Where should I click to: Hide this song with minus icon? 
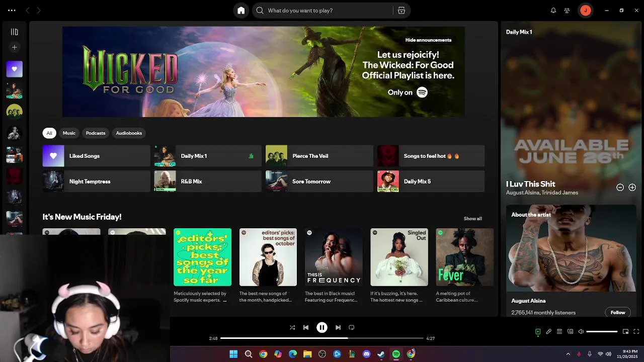(x=620, y=188)
